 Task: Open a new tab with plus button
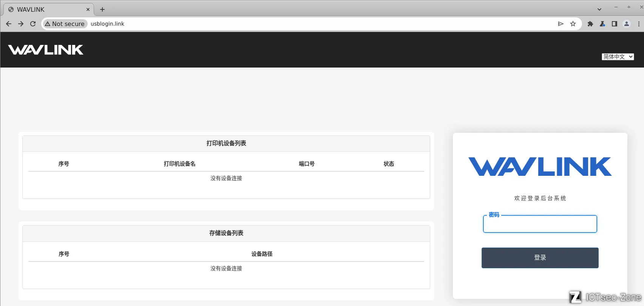pyautogui.click(x=102, y=9)
